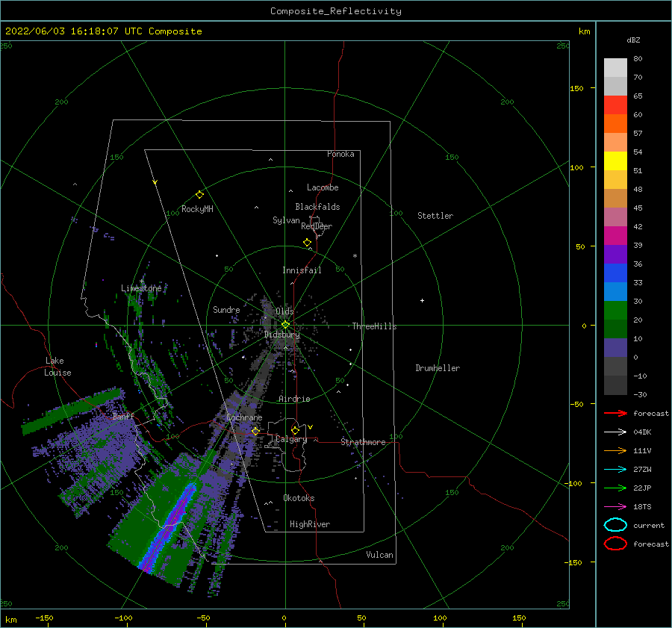Click the Blackfalds town label

tap(317, 207)
